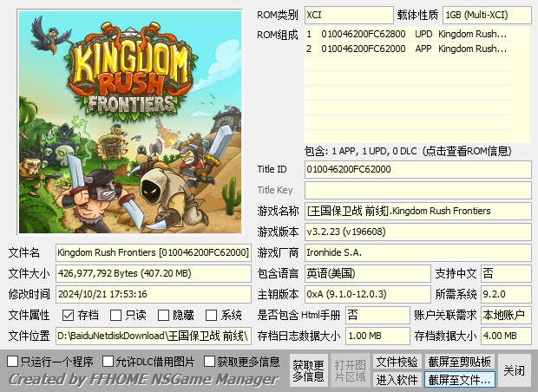Select the APP row in ROM list
This screenshot has height=392, width=538.
pyautogui.click(x=417, y=49)
